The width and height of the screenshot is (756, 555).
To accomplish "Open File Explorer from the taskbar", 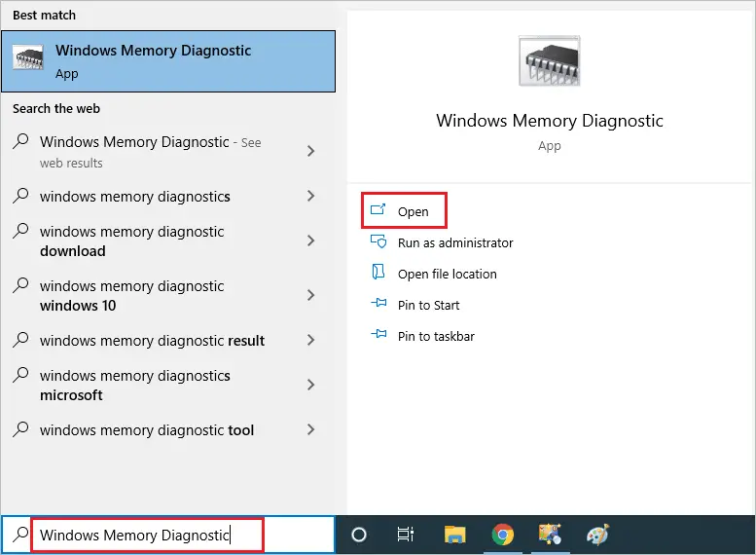I will click(454, 535).
